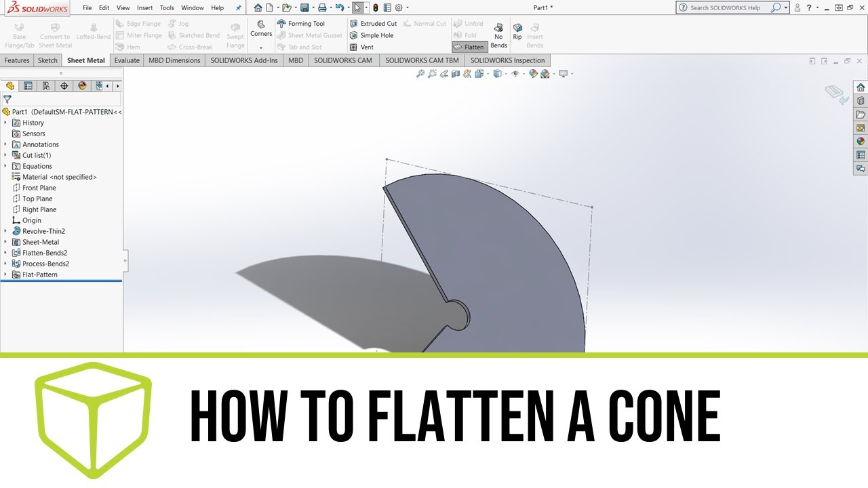Image resolution: width=868 pixels, height=488 pixels.
Task: Open SOLIDWORKS Resources home in task pane
Action: click(861, 87)
